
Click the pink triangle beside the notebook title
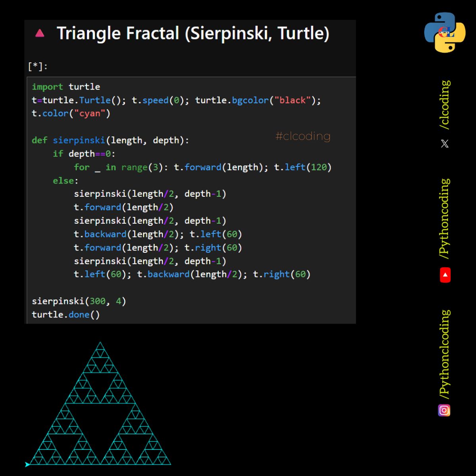(39, 33)
